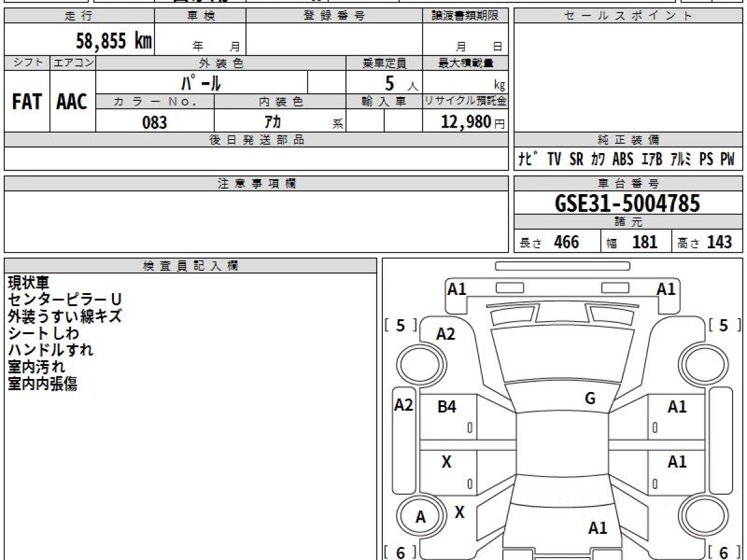Click the セールスポイント header
This screenshot has height=560, width=747.
tap(628, 16)
